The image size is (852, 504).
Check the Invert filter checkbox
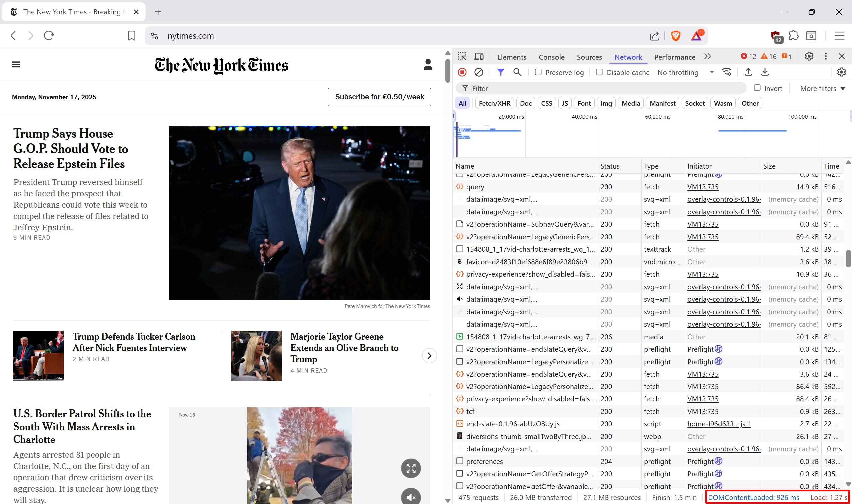pos(757,88)
